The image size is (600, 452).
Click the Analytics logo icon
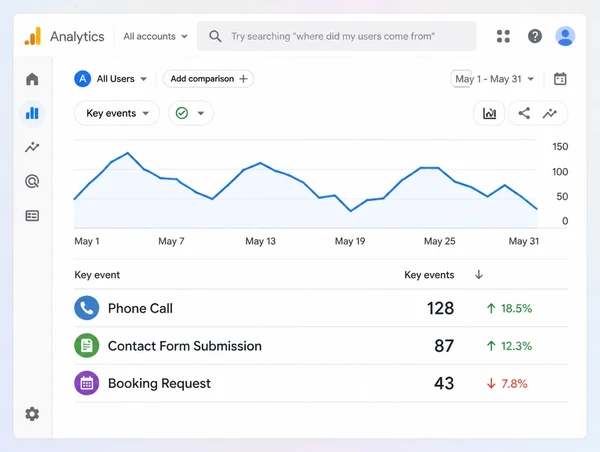tap(33, 36)
